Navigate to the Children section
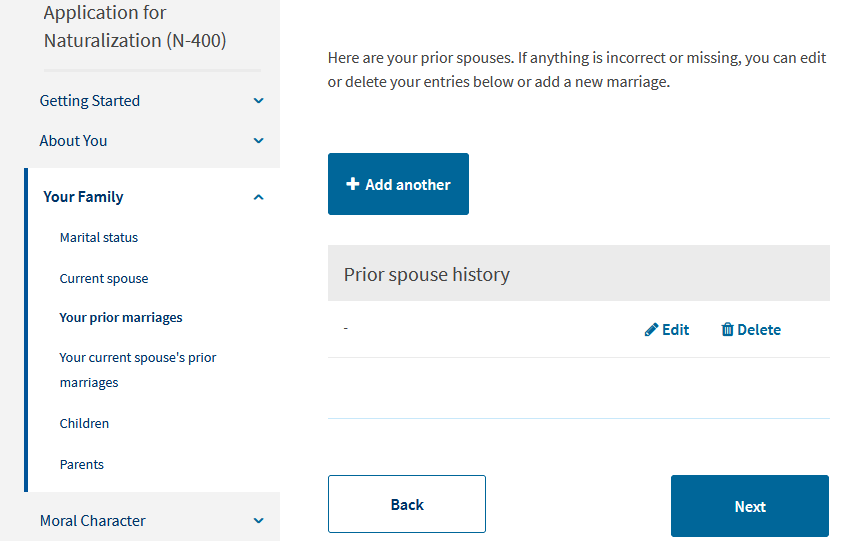Screen dimensions: 858x541 coord(84,424)
